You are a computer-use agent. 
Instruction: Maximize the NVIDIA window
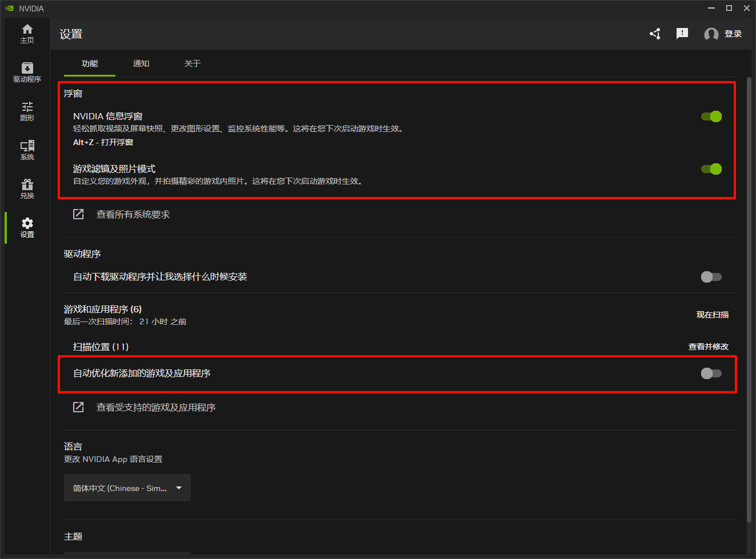729,8
